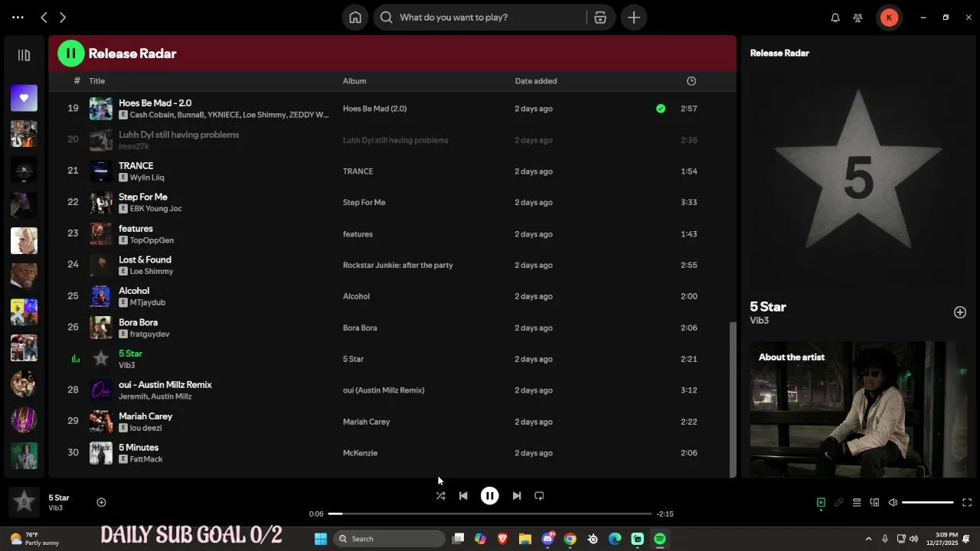Go forward with the right arrow
980x551 pixels.
click(x=63, y=17)
